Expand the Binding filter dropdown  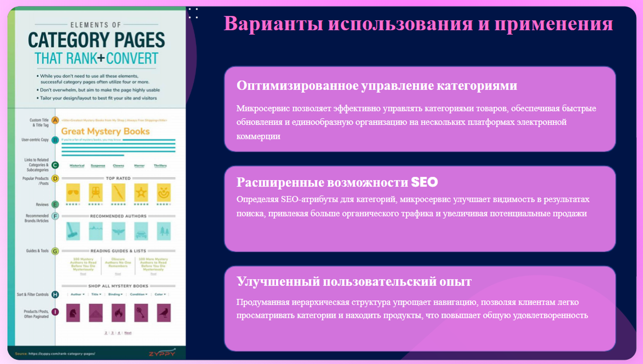pyautogui.click(x=115, y=294)
